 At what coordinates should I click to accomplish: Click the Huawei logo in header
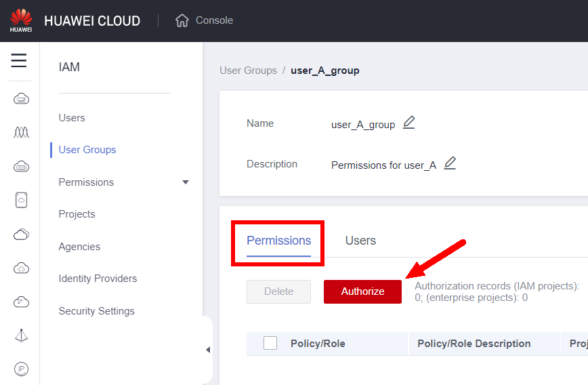(21, 20)
